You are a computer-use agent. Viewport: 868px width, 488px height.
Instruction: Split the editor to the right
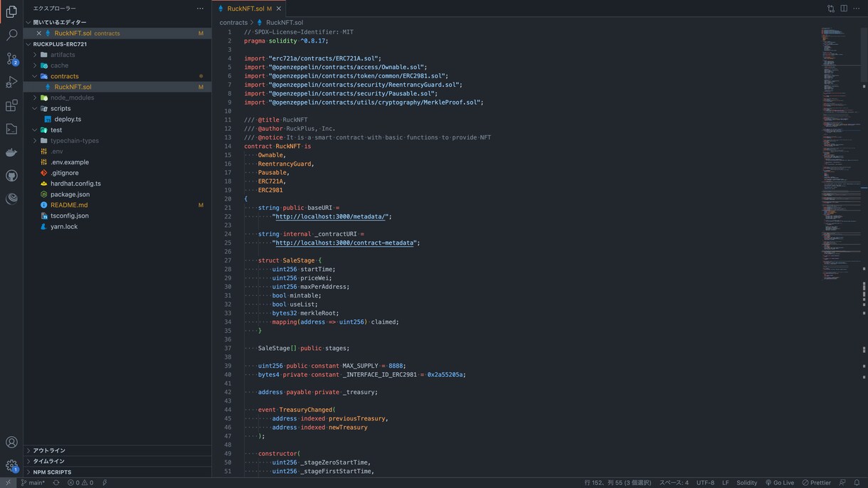(844, 9)
